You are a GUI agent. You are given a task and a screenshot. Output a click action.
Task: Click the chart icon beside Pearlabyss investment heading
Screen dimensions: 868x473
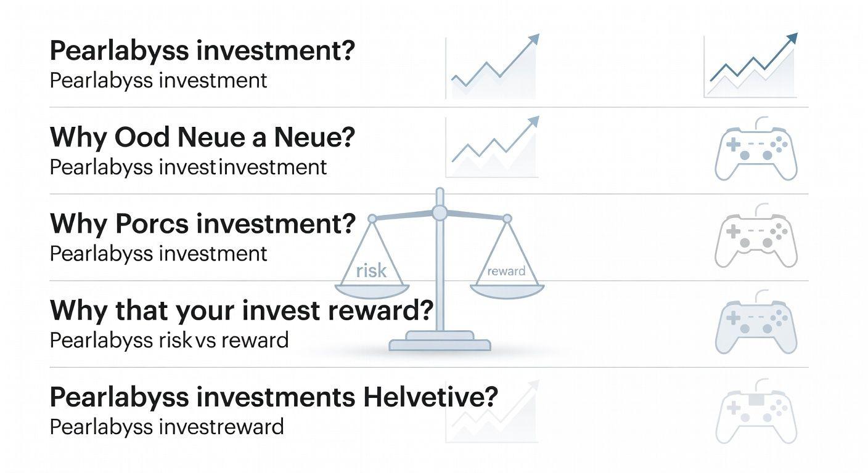coord(493,67)
